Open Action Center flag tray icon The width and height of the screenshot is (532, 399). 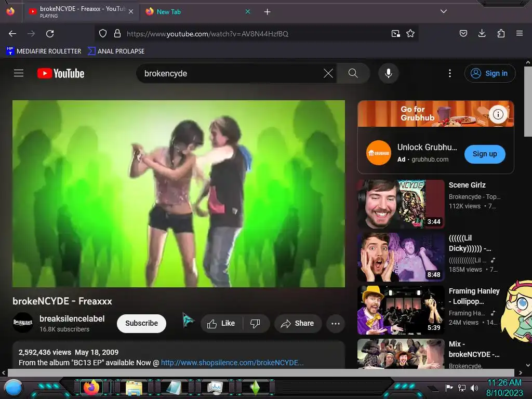(x=449, y=388)
